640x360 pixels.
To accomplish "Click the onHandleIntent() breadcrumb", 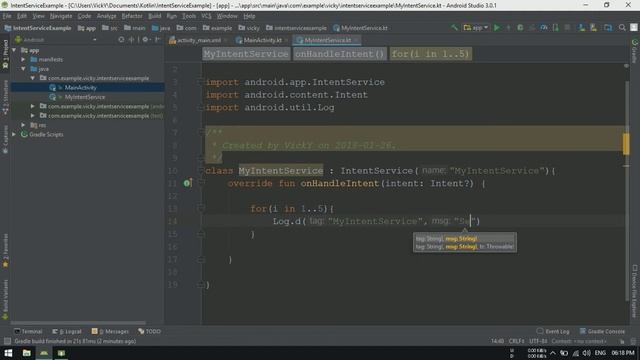I will 340,54.
